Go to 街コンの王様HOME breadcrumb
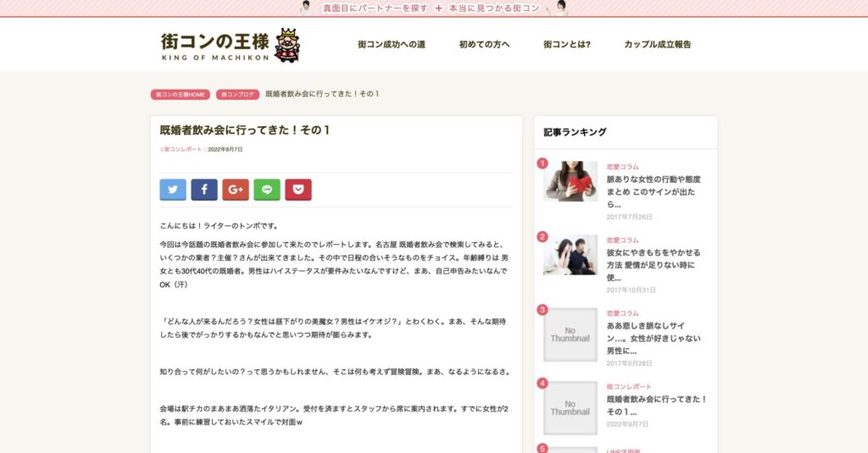868x453 pixels. pos(181,95)
